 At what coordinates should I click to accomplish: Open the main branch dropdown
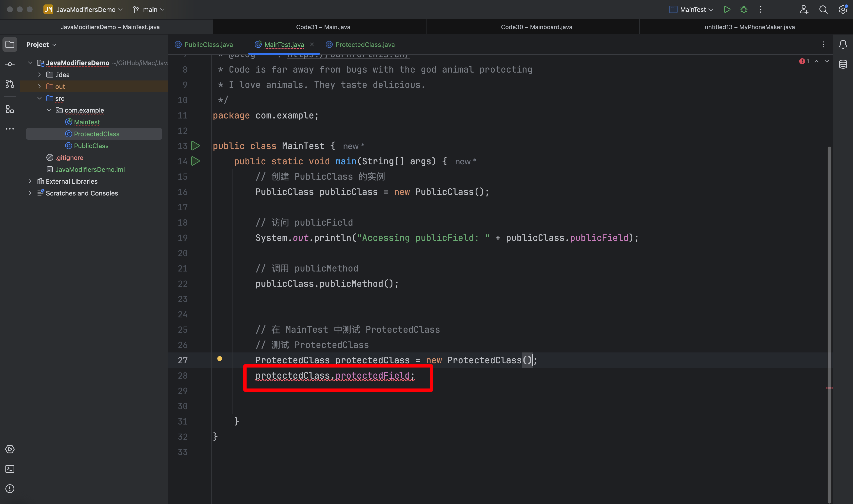149,10
